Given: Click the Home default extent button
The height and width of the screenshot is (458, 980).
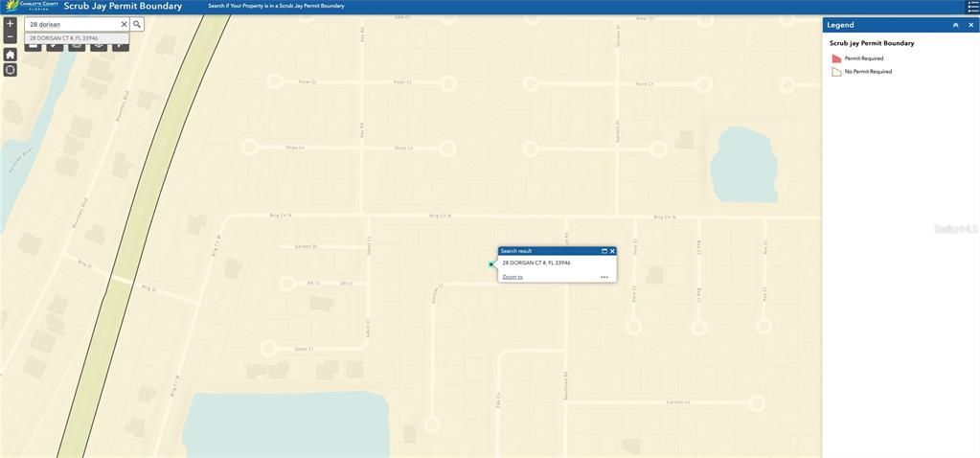Looking at the screenshot, I should point(10,55).
